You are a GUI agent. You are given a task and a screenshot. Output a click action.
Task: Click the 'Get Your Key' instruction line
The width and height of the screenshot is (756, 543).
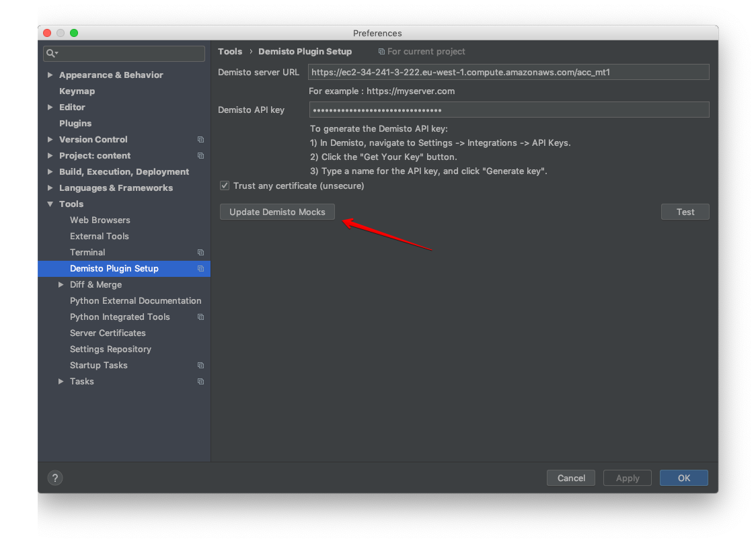point(383,157)
